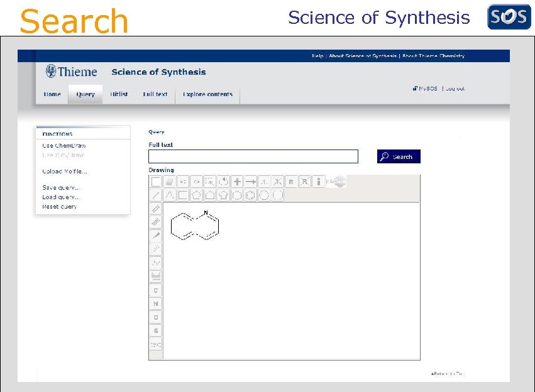The height and width of the screenshot is (392, 535).
Task: Select the crossed-out R tool
Action: point(304,182)
